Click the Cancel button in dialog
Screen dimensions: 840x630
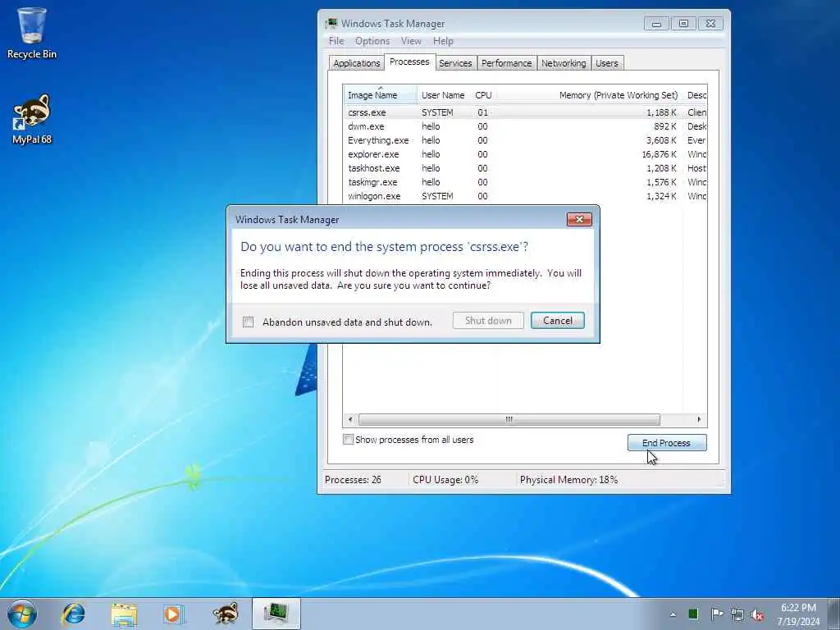[558, 321]
